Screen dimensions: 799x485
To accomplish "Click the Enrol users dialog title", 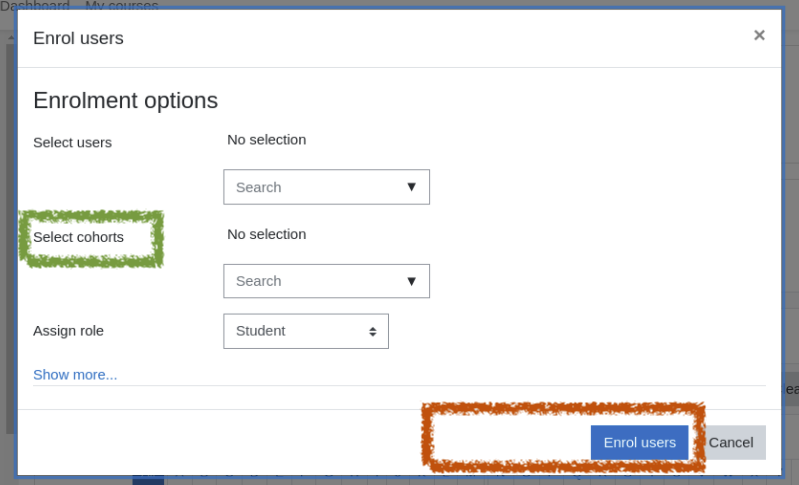I will [78, 38].
